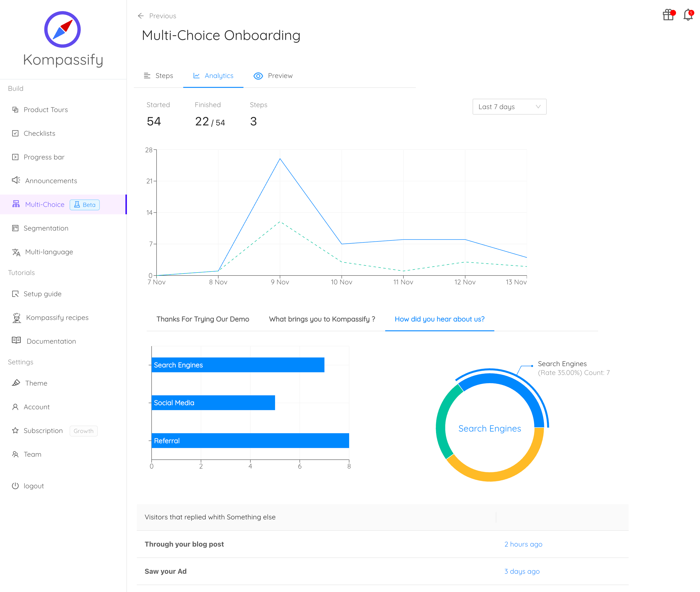Open Announcements section
The height and width of the screenshot is (592, 700).
point(51,181)
